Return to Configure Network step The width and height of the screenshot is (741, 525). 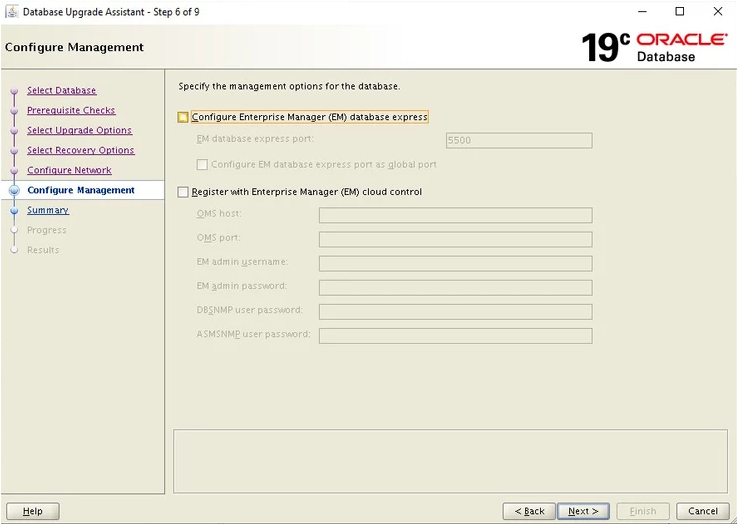[x=69, y=170]
